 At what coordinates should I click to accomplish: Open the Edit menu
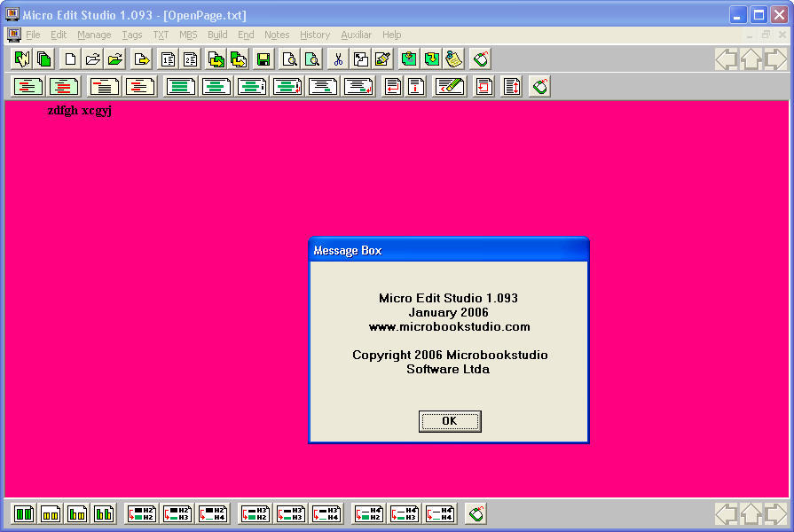pos(59,35)
